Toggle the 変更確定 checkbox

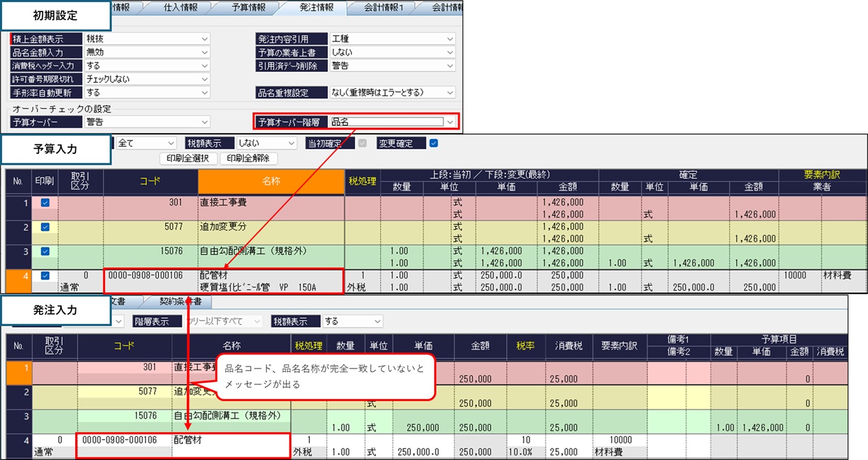pyautogui.click(x=434, y=143)
